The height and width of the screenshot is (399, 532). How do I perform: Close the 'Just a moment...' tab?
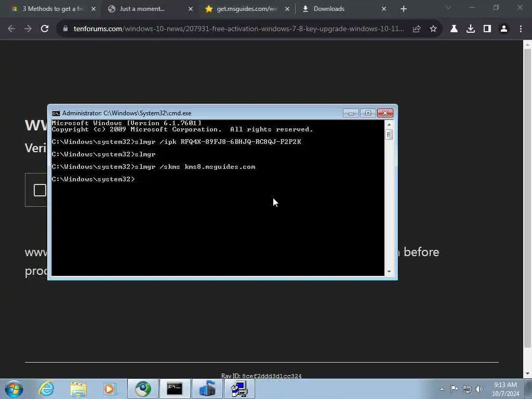coord(190,9)
